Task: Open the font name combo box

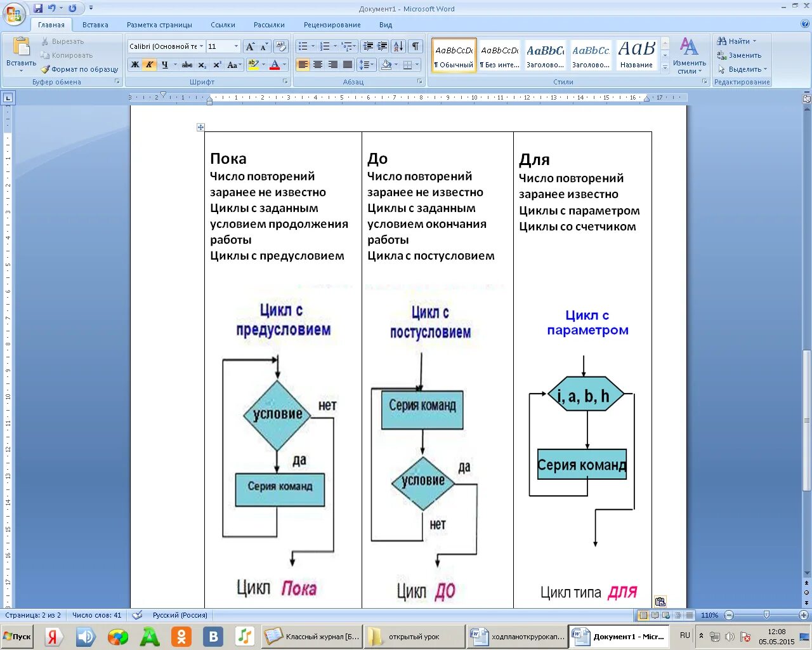Action: click(166, 46)
